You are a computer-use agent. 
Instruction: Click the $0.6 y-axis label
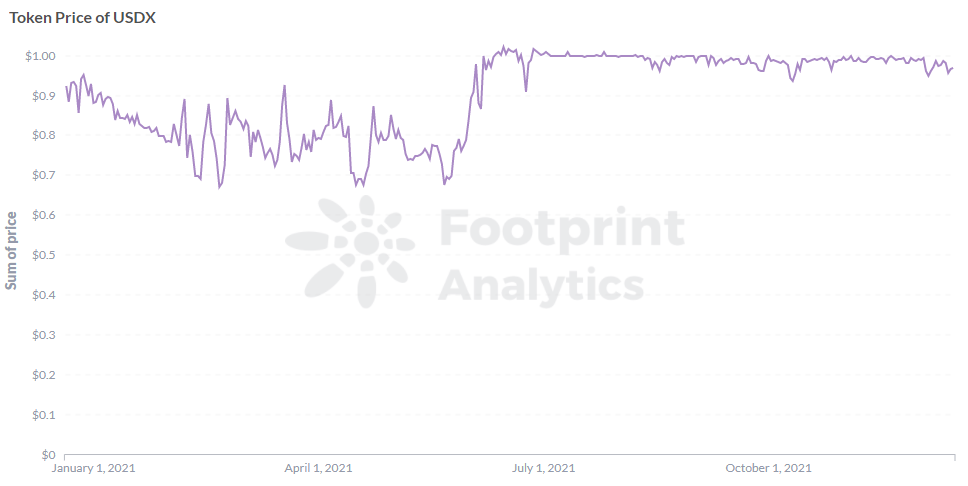tap(44, 216)
